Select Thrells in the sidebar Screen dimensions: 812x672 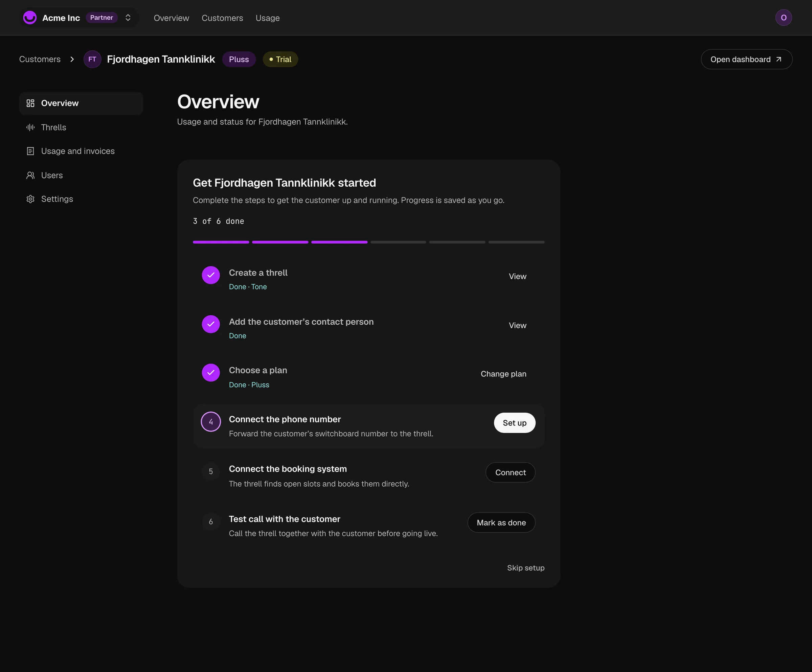point(81,127)
